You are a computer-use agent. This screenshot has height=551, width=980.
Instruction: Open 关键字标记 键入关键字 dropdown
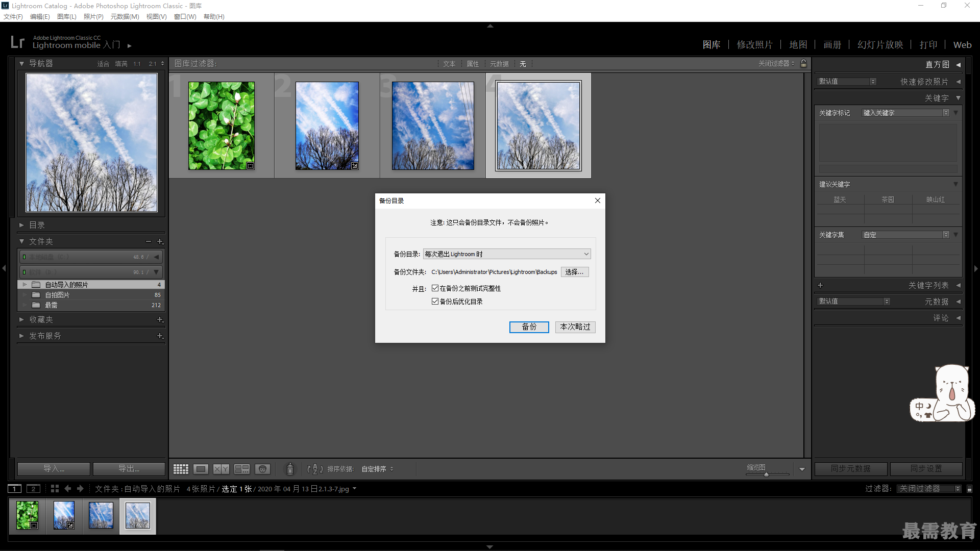coord(905,113)
